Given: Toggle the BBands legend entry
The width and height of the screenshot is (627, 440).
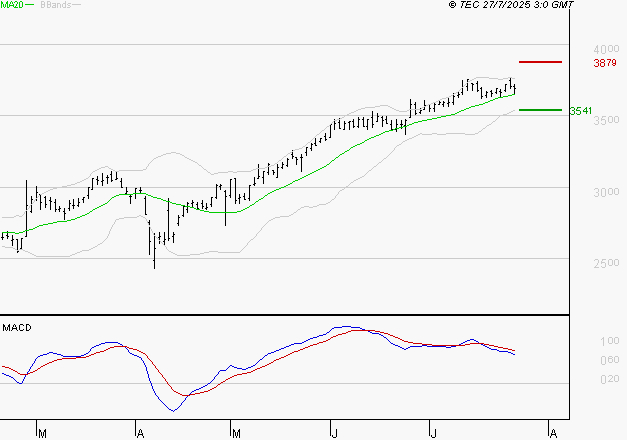Looking at the screenshot, I should click(x=57, y=5).
